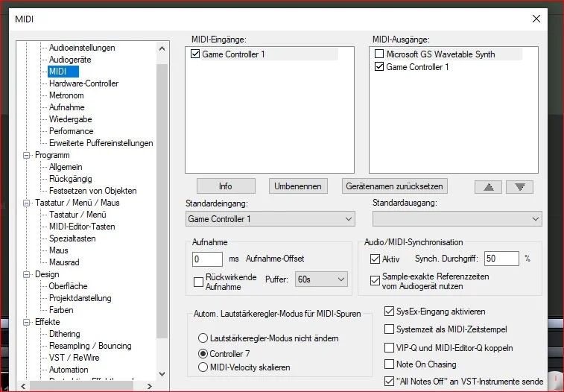Open Hardware-Controller settings page
The width and height of the screenshot is (564, 392).
pos(83,83)
